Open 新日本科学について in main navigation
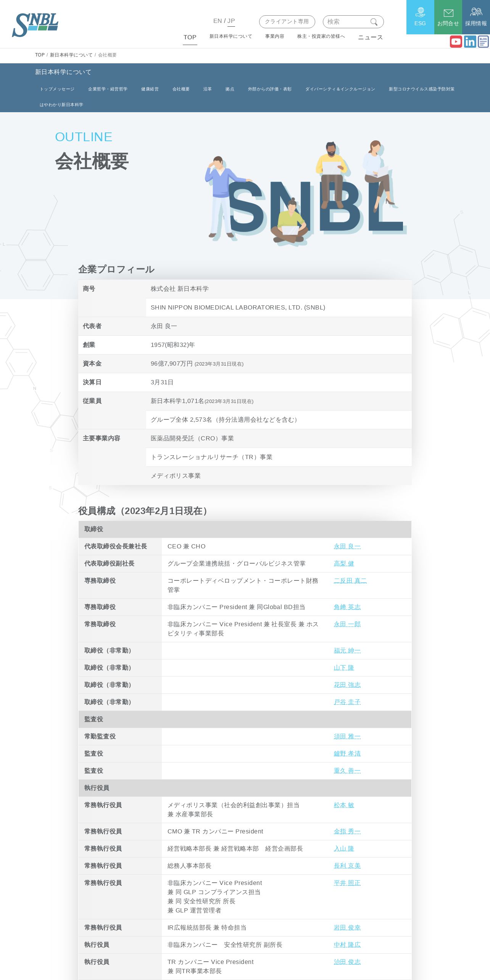Viewport: 490px width, 980px height. click(231, 36)
